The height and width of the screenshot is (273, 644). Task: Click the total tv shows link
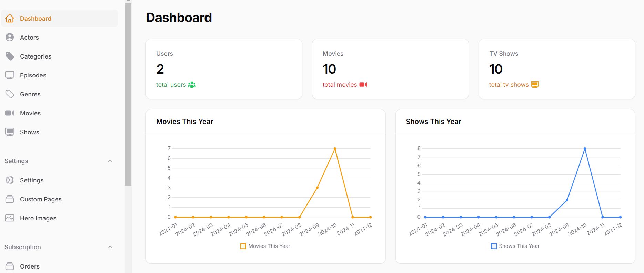[509, 85]
